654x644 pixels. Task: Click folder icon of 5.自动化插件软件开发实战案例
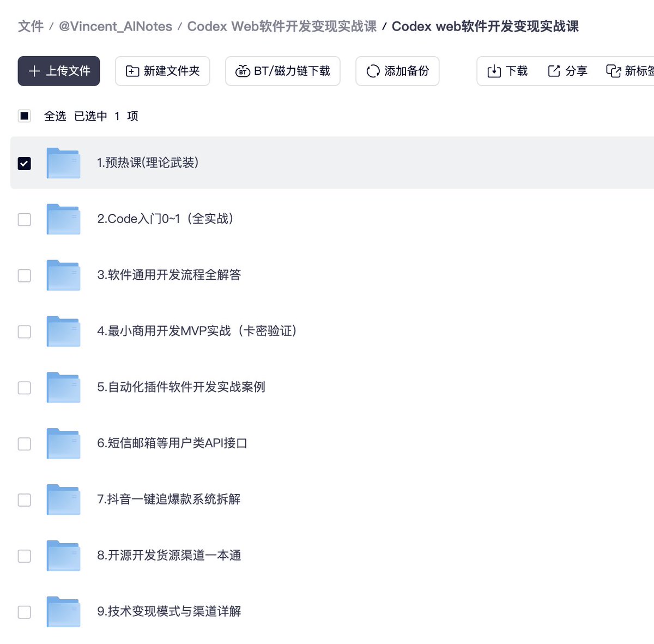[63, 388]
